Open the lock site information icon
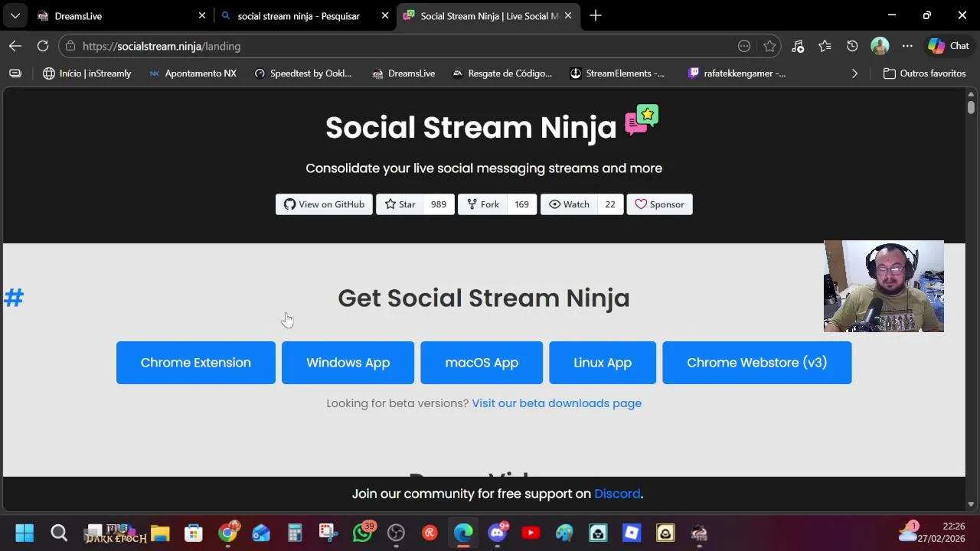Viewport: 980px width, 551px height. [70, 46]
